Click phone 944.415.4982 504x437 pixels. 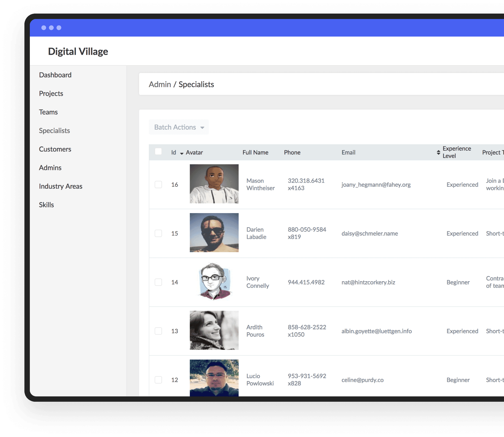tap(306, 282)
